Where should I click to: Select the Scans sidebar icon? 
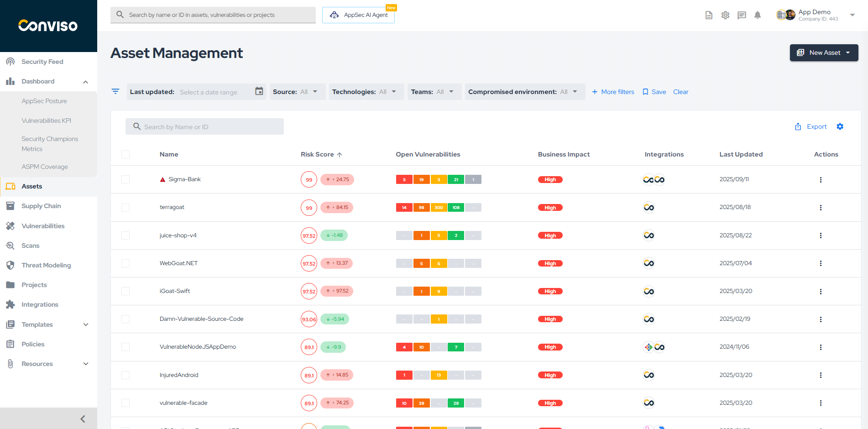10,246
